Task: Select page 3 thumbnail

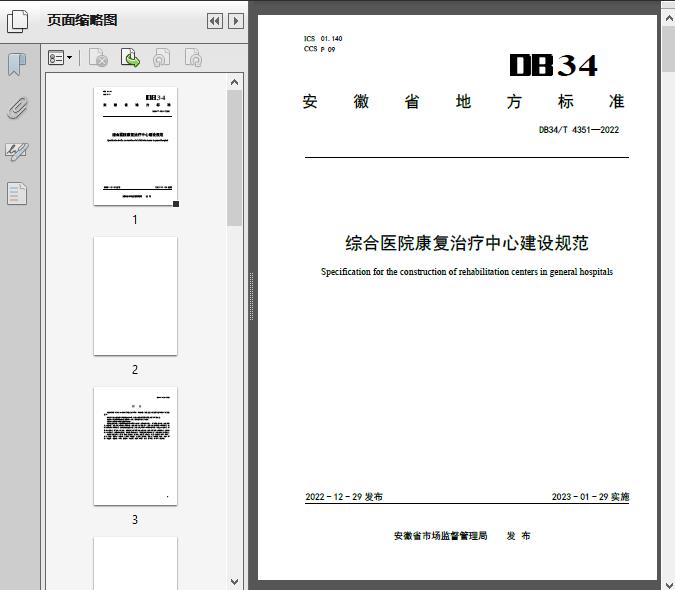Action: [x=135, y=446]
